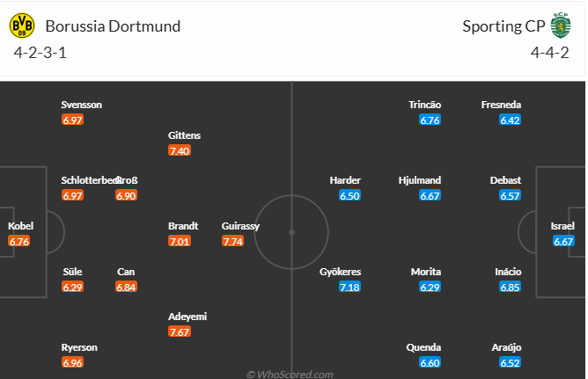Select goalkeeper Kobel's name
Image resolution: width=588 pixels, height=379 pixels.
[19, 226]
